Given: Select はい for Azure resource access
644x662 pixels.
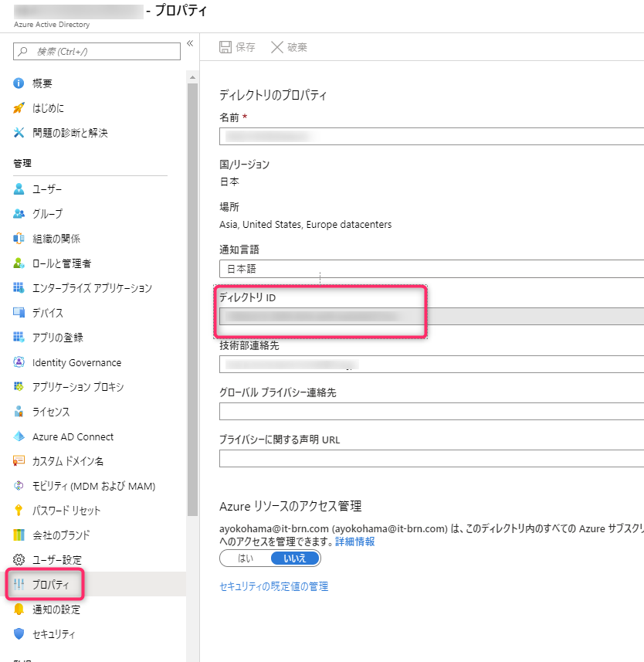Looking at the screenshot, I should [246, 558].
